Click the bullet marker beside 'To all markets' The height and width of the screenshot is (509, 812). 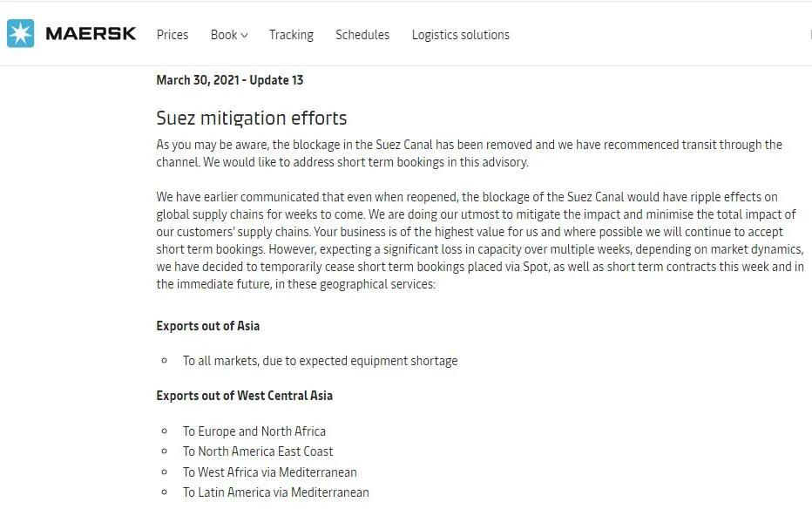pos(164,361)
